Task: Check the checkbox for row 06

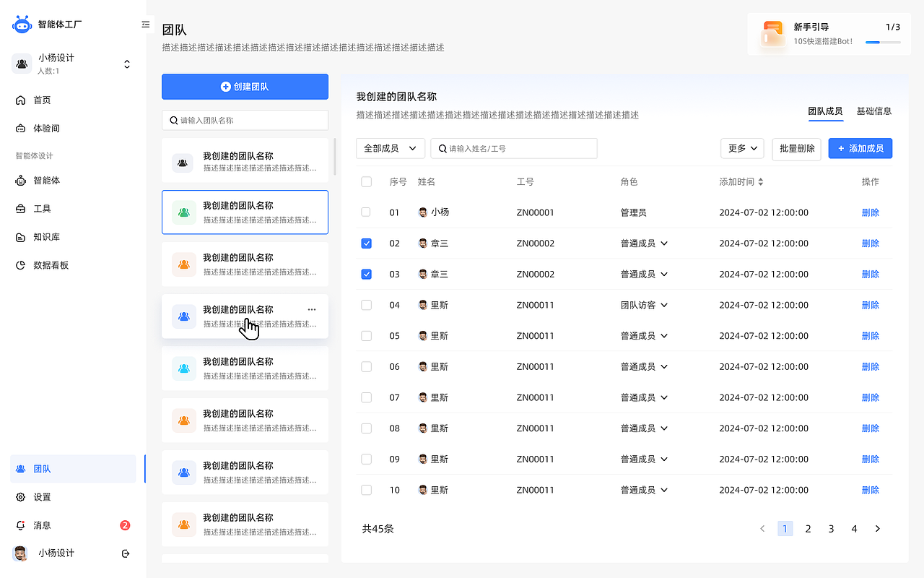Action: tap(366, 367)
